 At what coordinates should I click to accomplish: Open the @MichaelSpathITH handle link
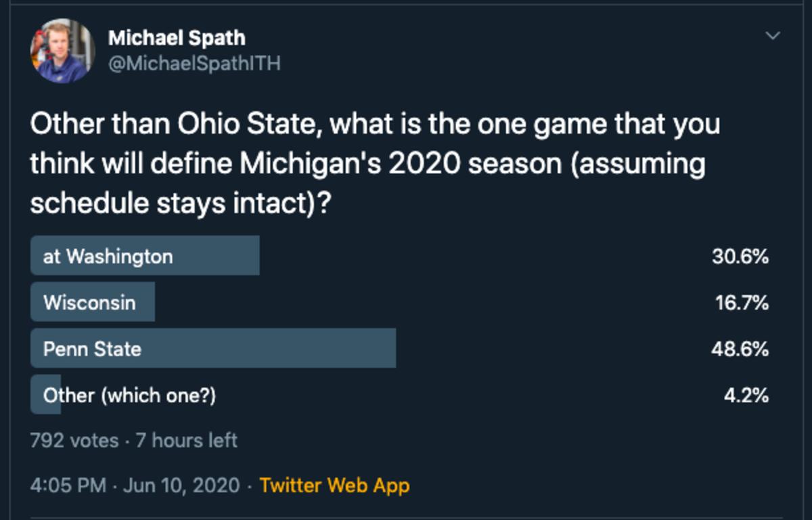[194, 64]
